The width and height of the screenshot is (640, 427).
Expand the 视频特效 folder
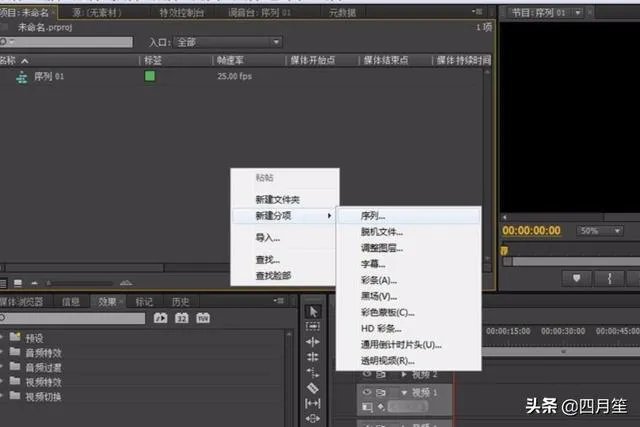2,381
